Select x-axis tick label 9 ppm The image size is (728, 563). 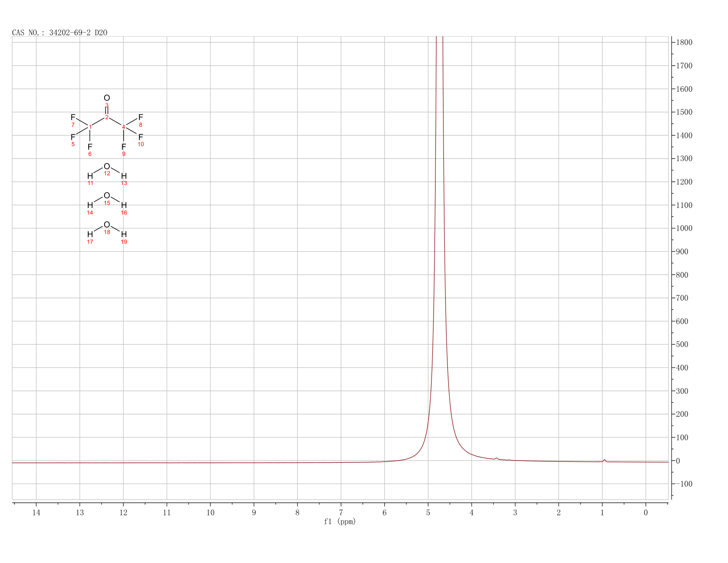pyautogui.click(x=254, y=513)
